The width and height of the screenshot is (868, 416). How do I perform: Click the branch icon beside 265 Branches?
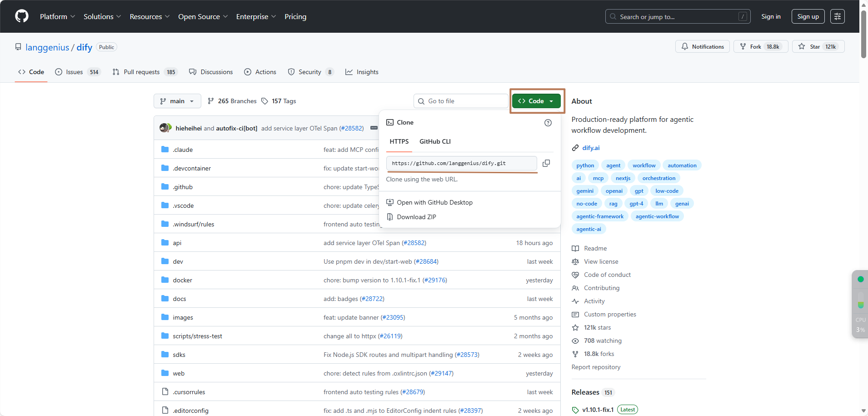211,101
